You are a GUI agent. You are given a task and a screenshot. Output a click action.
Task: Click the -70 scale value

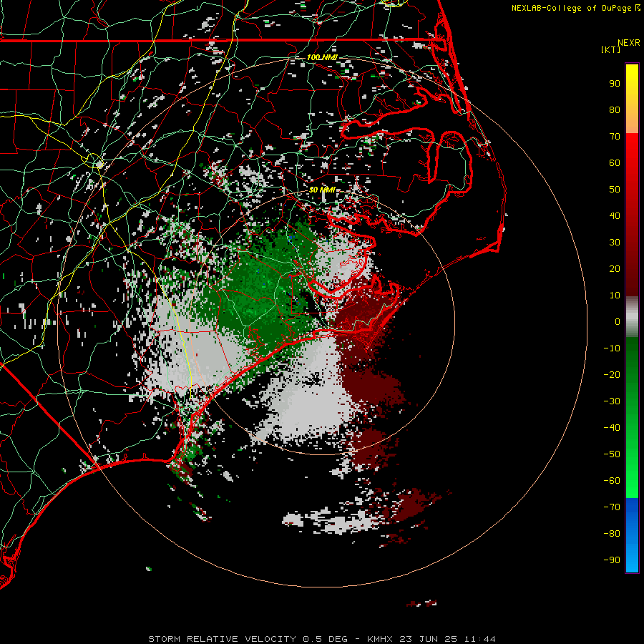click(x=612, y=507)
